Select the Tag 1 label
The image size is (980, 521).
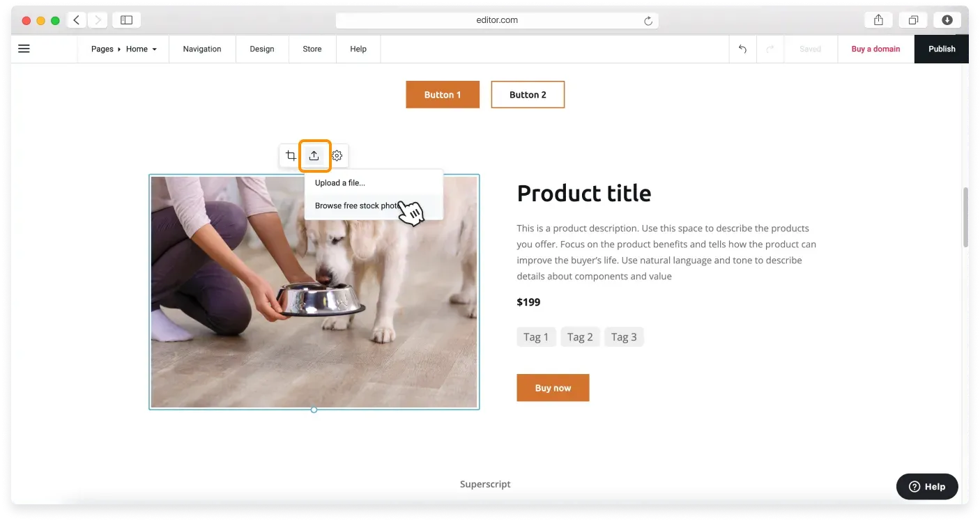click(x=536, y=337)
